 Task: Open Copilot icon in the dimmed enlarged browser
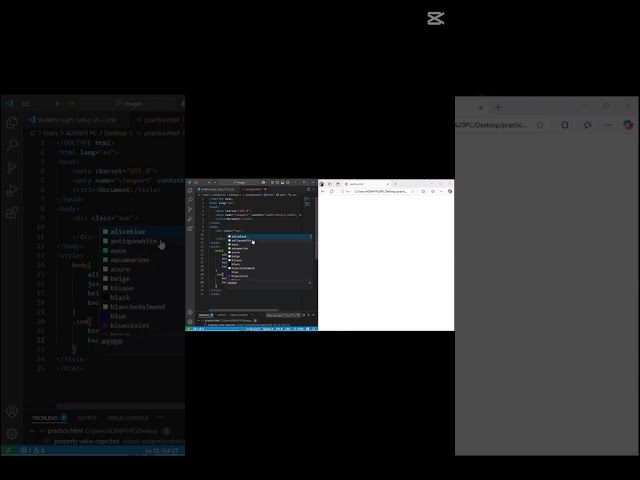(628, 125)
